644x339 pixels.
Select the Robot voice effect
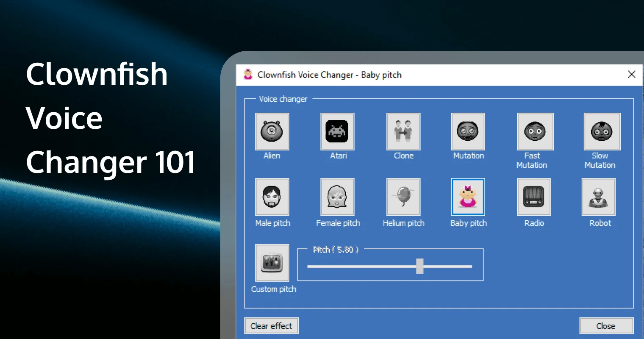[x=599, y=197]
